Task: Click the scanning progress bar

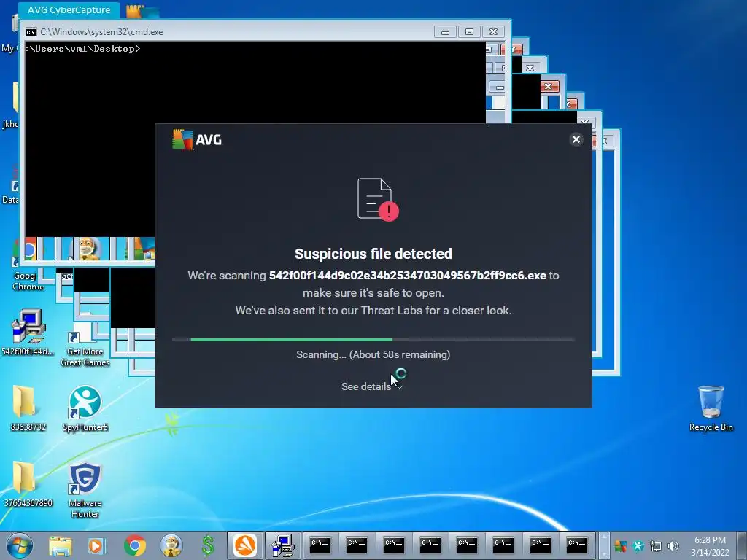Action: 373,340
